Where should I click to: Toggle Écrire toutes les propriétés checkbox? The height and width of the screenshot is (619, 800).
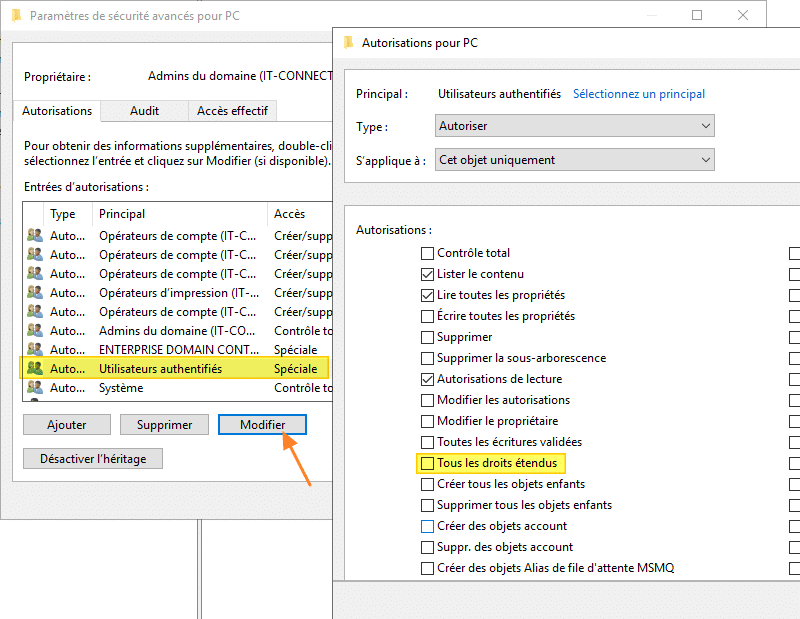[428, 317]
